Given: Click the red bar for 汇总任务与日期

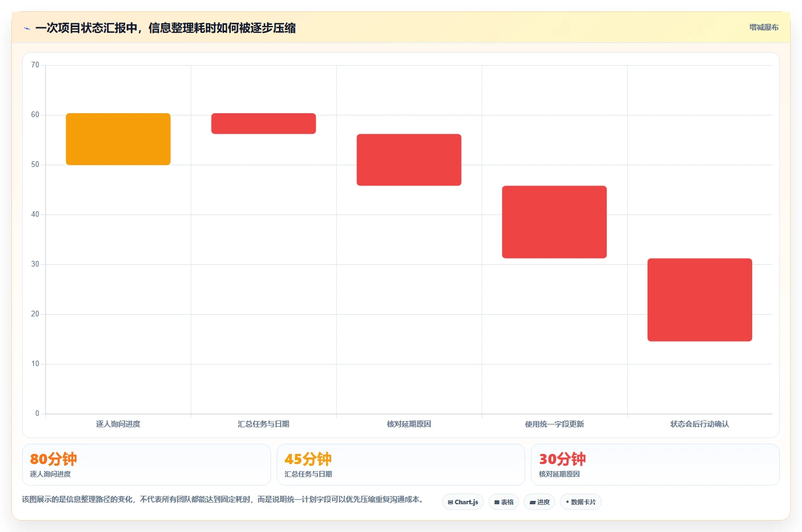Looking at the screenshot, I should (x=264, y=123).
